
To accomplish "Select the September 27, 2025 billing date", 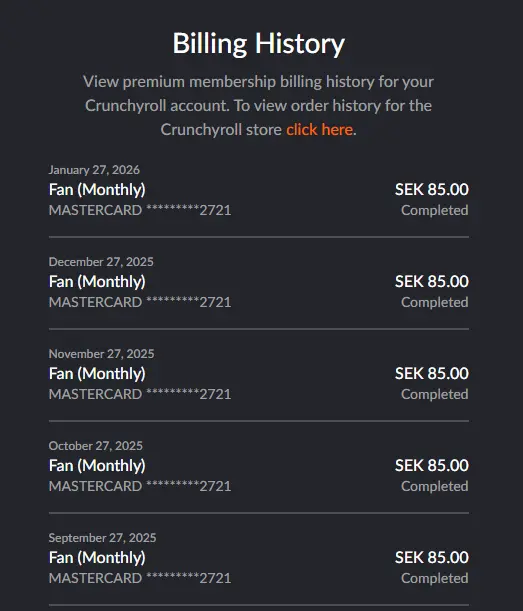I will tap(102, 538).
